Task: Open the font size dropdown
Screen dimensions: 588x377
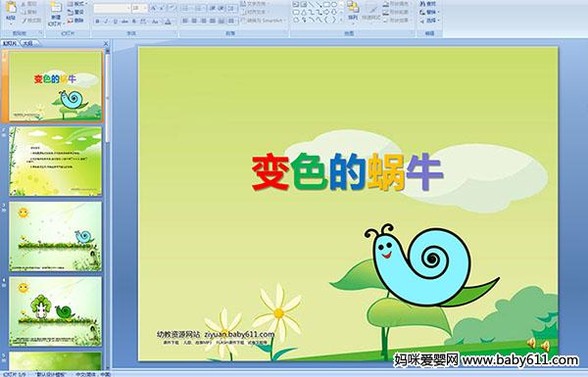Action: pos(145,8)
